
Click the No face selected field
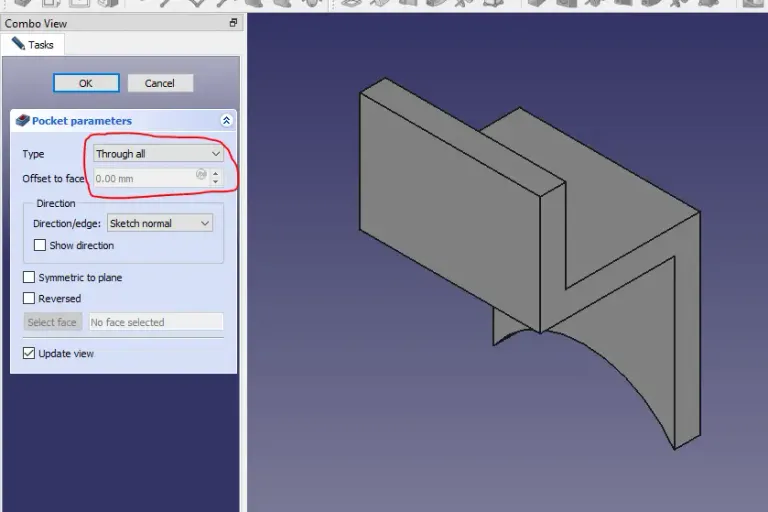pyautogui.click(x=155, y=322)
